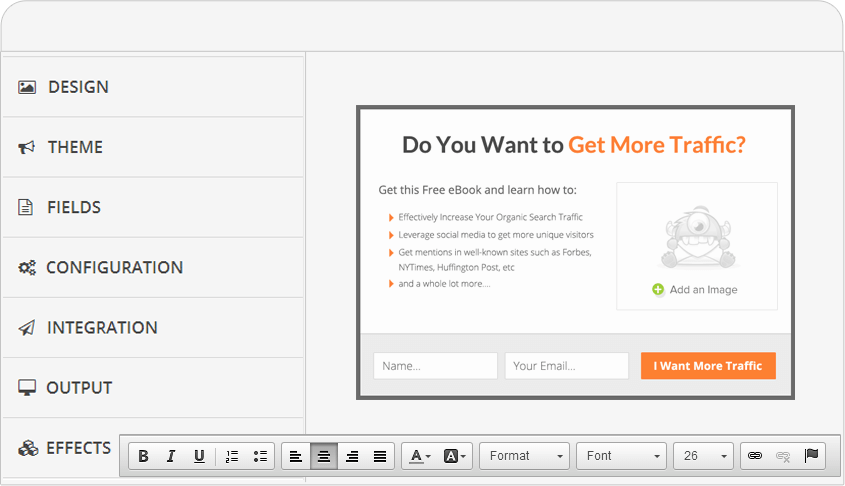Viewport: 845px width, 486px height.
Task: Click the Effectively Increase Organic Search bullet
Action: [x=490, y=217]
